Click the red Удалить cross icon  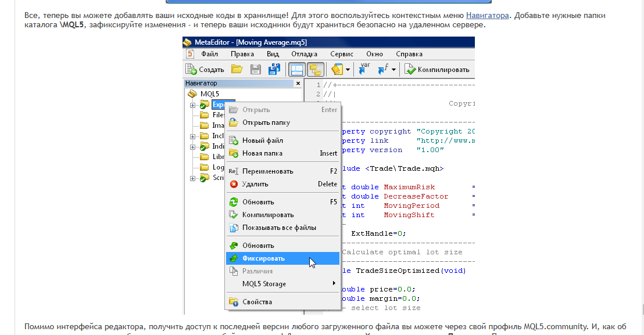(x=234, y=184)
